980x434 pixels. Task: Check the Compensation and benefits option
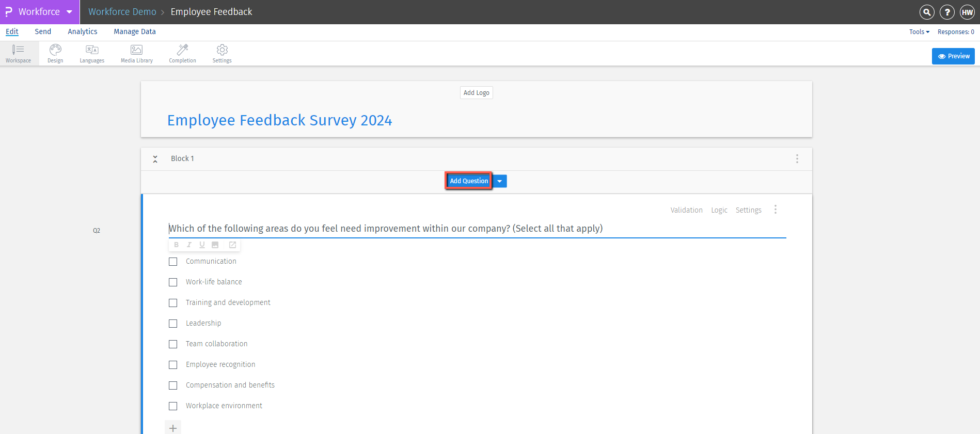pos(173,385)
